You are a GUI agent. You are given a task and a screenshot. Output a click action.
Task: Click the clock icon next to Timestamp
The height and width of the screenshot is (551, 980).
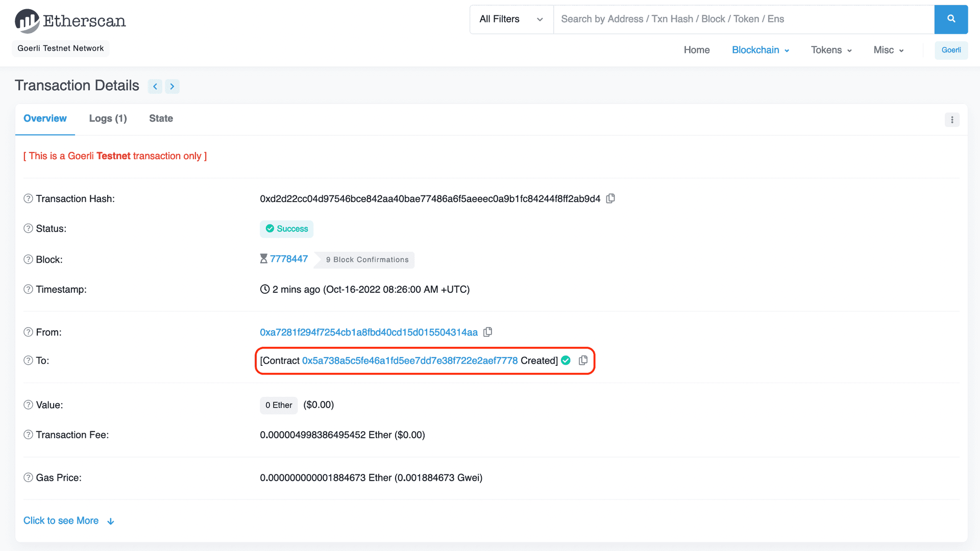[x=264, y=289]
